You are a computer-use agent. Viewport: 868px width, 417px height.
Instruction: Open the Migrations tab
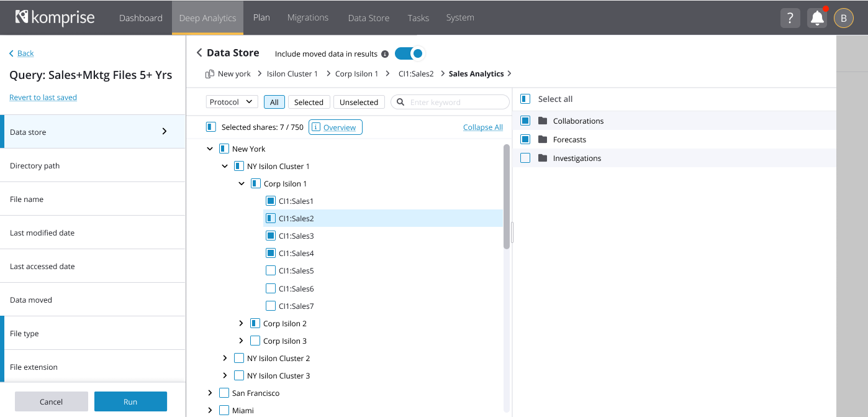pos(307,17)
